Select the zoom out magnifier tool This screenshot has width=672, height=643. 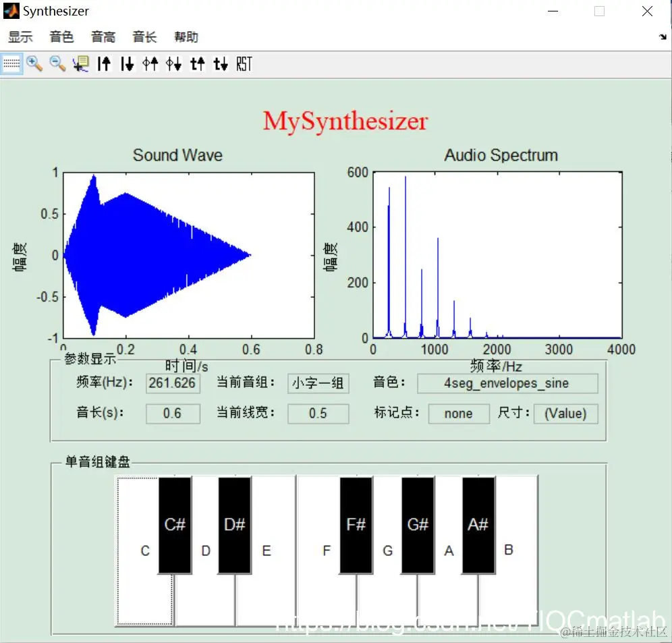57,63
